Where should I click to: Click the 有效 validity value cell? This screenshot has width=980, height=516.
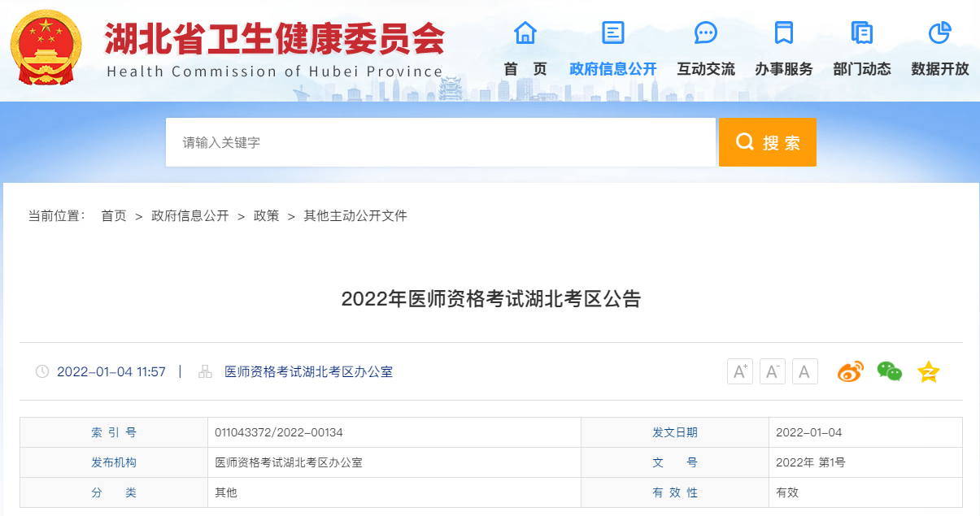pyautogui.click(x=865, y=492)
